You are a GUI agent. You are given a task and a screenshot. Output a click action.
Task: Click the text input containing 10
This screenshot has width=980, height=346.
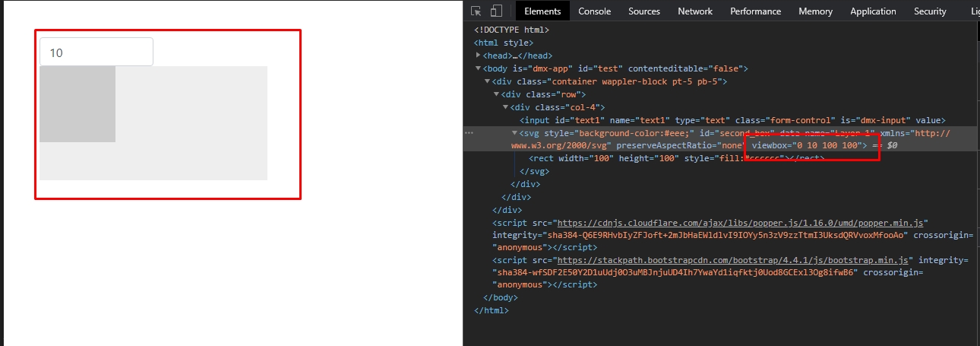96,52
